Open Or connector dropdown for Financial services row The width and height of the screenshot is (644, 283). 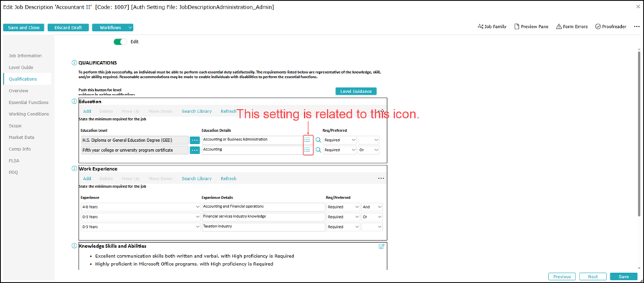pyautogui.click(x=371, y=217)
